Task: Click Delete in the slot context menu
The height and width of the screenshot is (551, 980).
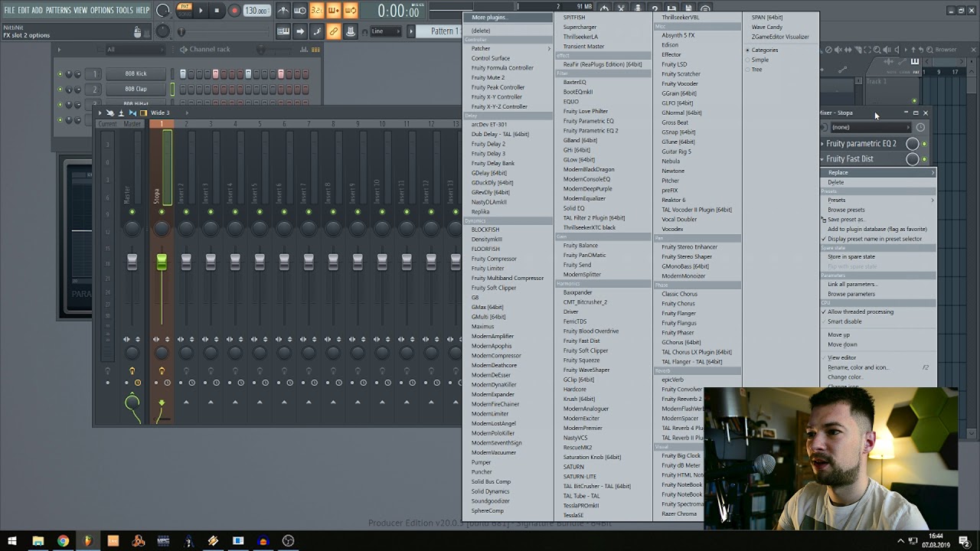Action: (835, 182)
